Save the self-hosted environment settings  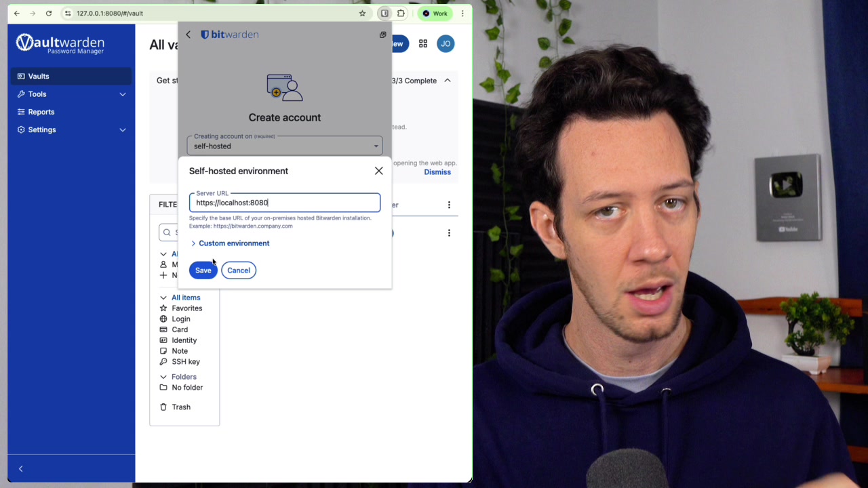(x=203, y=270)
